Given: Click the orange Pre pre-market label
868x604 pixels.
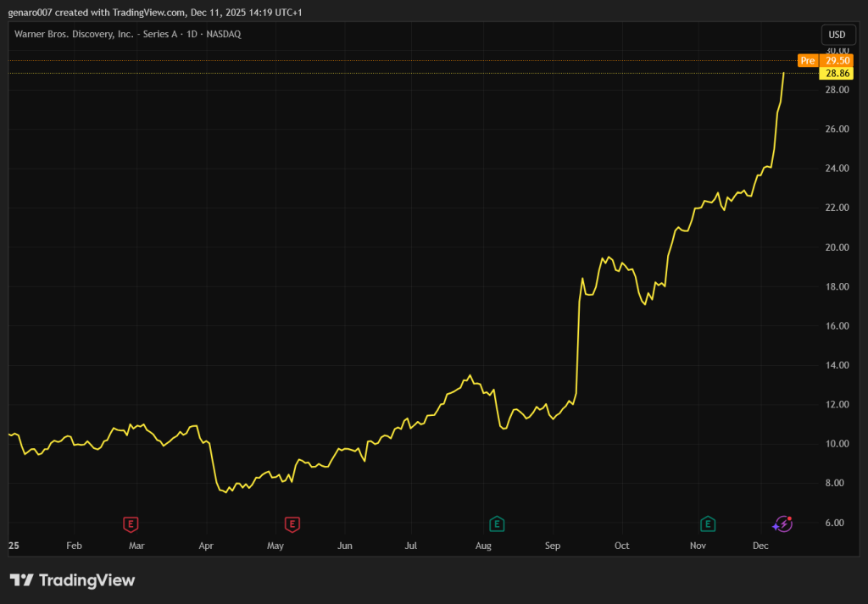Looking at the screenshot, I should click(x=808, y=61).
